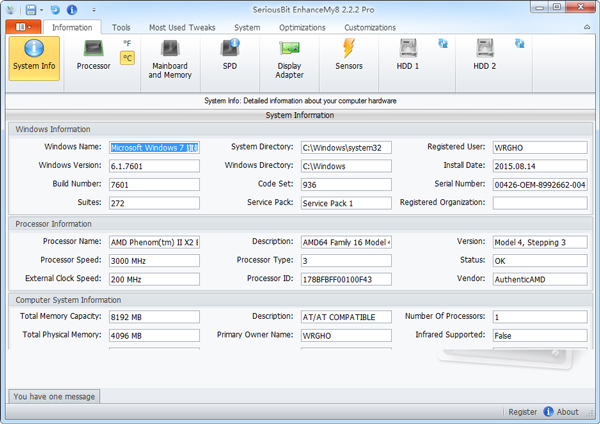Click the Processor ID field
The height and width of the screenshot is (424, 600).
346,279
